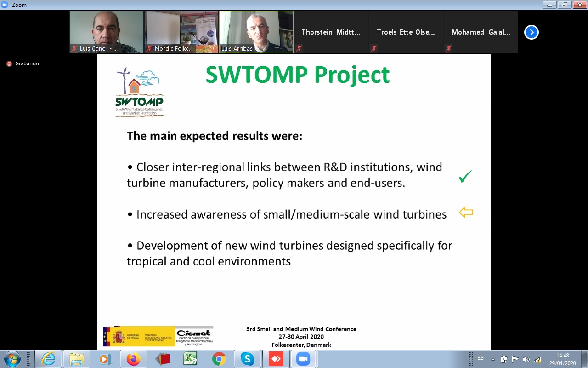The height and width of the screenshot is (368, 588).
Task: Click Luis Cano's muted microphone icon
Action: click(x=74, y=48)
